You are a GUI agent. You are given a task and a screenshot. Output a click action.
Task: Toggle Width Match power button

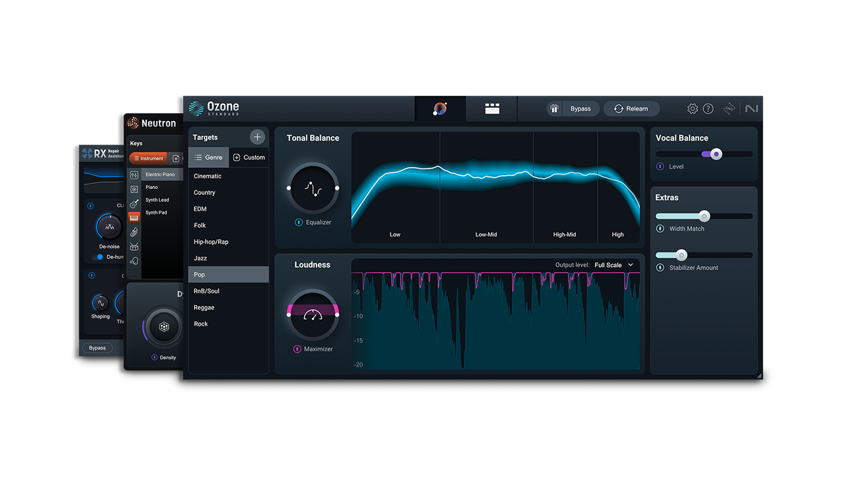point(660,229)
